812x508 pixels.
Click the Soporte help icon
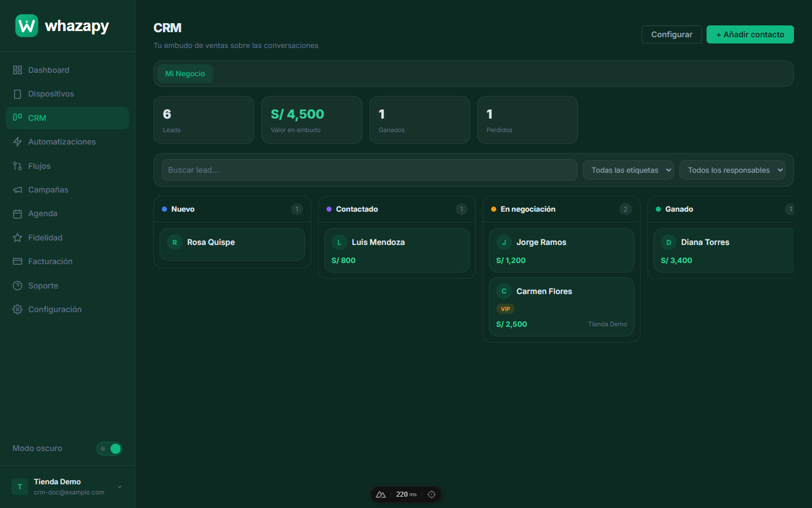tap(17, 286)
